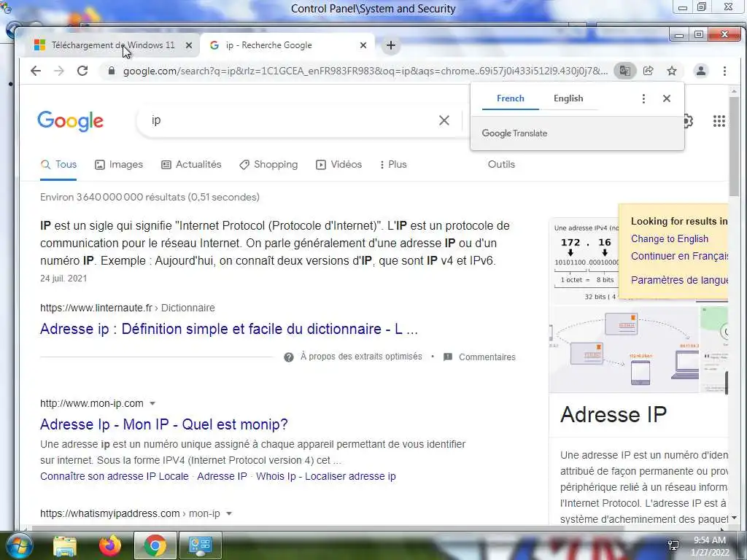Image resolution: width=747 pixels, height=560 pixels.
Task: Open the Chrome profile avatar menu
Action: [701, 71]
